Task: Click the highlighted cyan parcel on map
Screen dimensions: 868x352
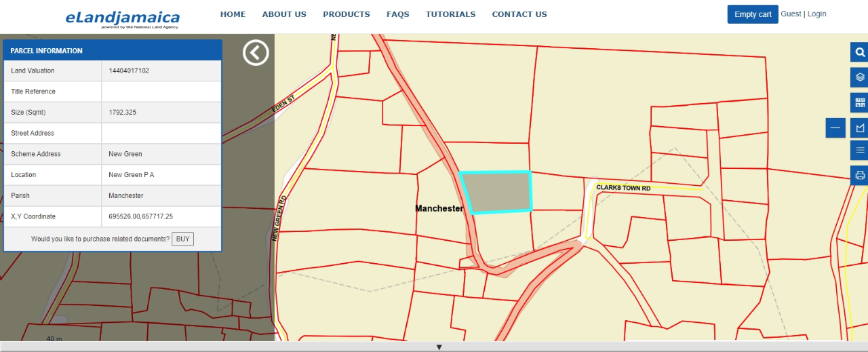Action: [x=496, y=193]
